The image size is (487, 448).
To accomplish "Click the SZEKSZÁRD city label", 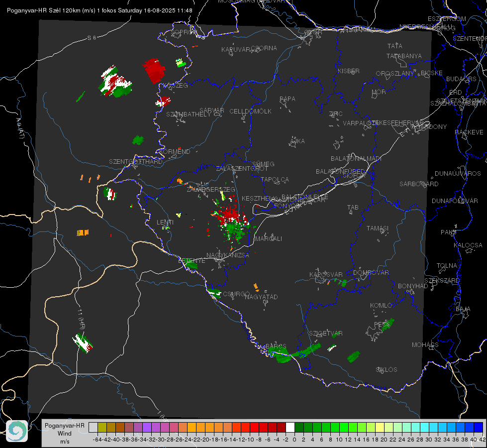I will tap(442, 281).
